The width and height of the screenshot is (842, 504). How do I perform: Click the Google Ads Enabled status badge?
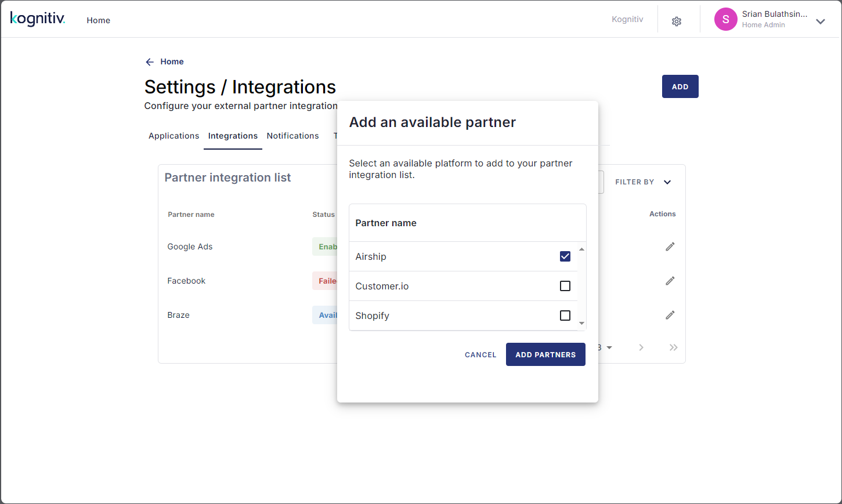coord(325,246)
